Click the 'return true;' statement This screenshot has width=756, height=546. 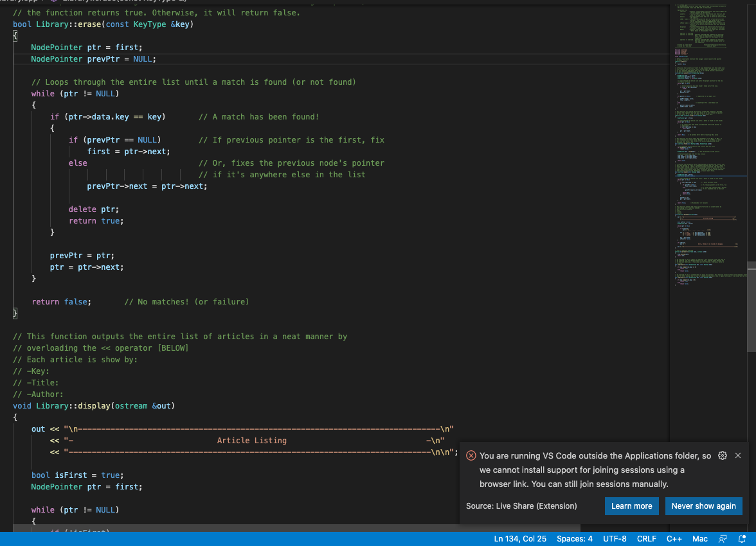[96, 221]
